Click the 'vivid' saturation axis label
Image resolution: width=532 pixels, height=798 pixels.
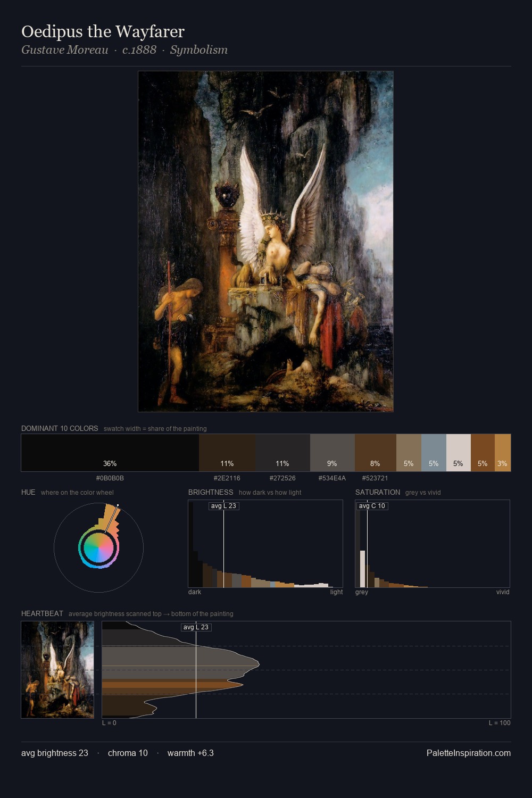click(503, 592)
